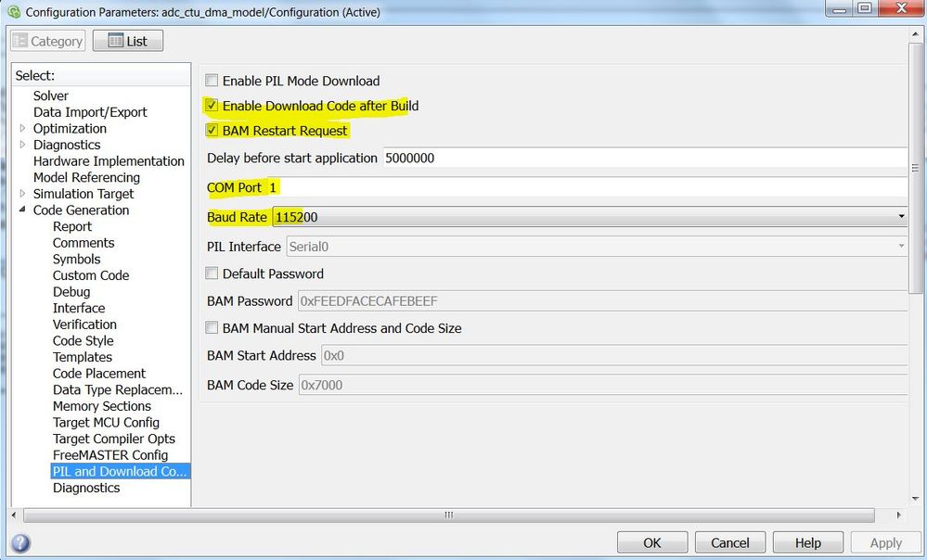Select Interface in the tree
Image resolution: width=927 pixels, height=560 pixels.
[79, 309]
